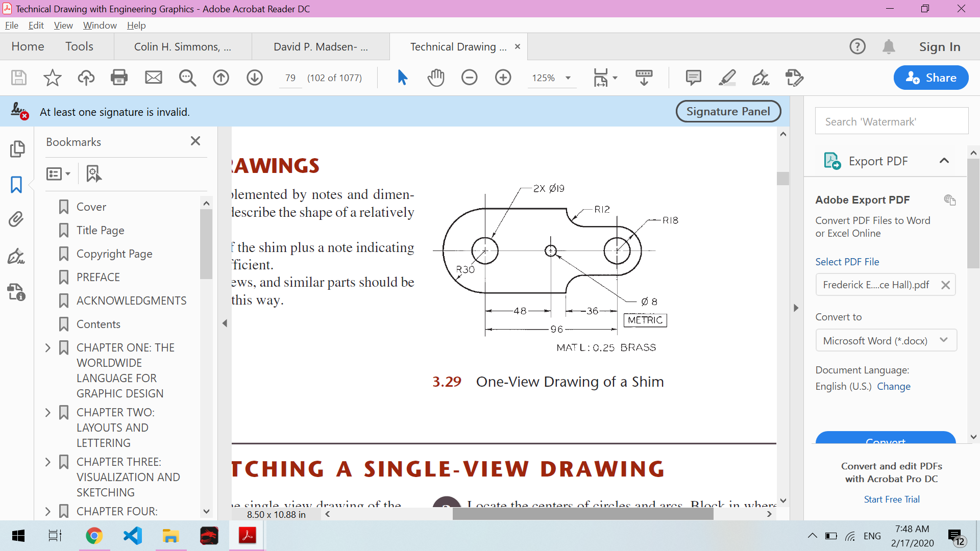Click the Print file icon
This screenshot has width=980, height=551.
[x=119, y=78]
